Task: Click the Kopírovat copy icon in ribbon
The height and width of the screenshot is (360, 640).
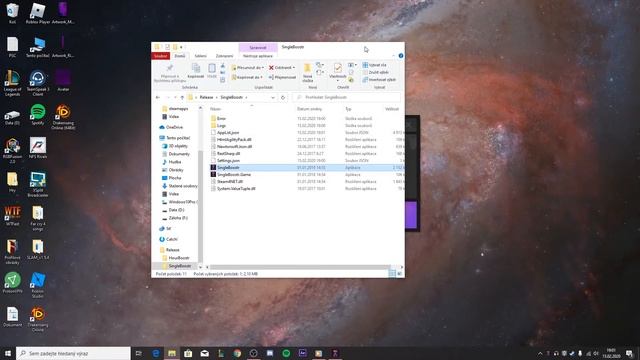Action: (196, 68)
